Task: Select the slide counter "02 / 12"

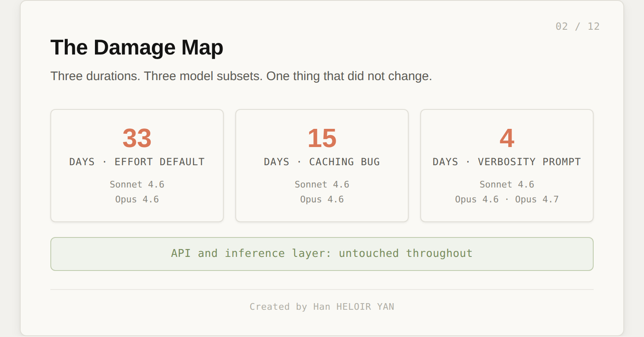Action: pyautogui.click(x=578, y=26)
